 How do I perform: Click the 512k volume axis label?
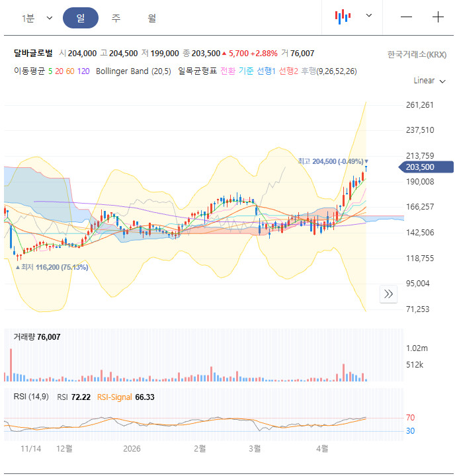tap(415, 364)
